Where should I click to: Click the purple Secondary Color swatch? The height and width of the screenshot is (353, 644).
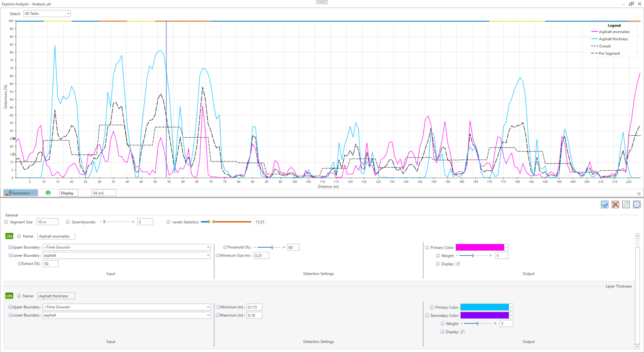click(x=484, y=315)
